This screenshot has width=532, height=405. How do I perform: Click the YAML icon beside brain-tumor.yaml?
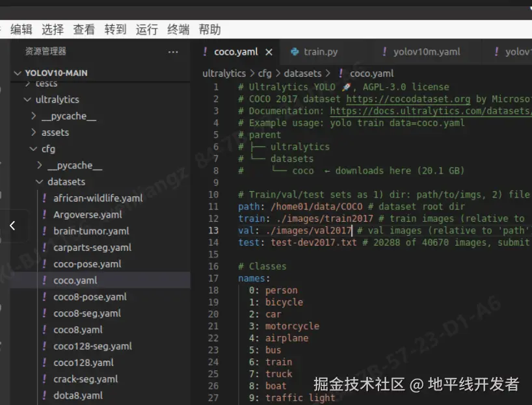point(44,231)
